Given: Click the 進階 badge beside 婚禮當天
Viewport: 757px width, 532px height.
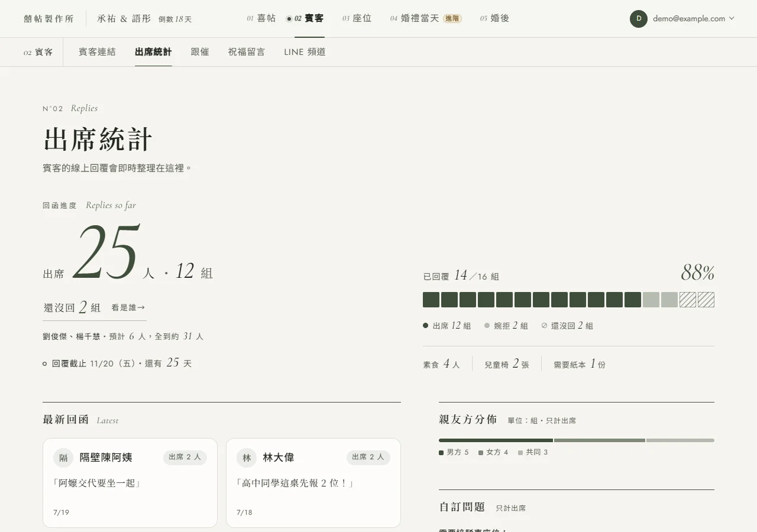Looking at the screenshot, I should pyautogui.click(x=452, y=19).
